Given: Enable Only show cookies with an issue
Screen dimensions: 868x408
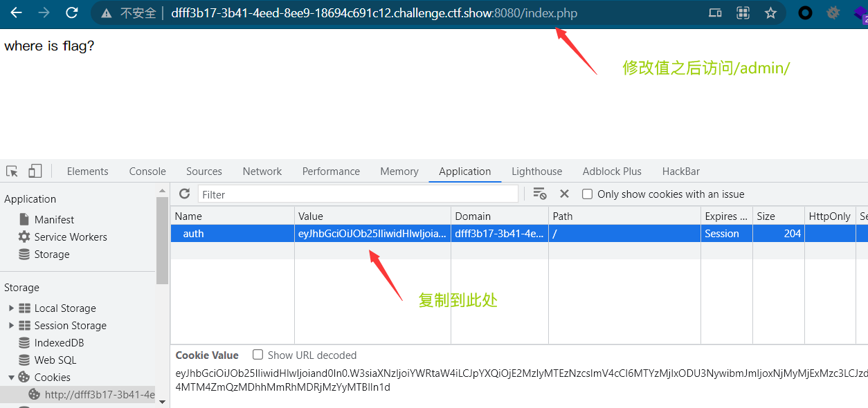Looking at the screenshot, I should [x=587, y=194].
